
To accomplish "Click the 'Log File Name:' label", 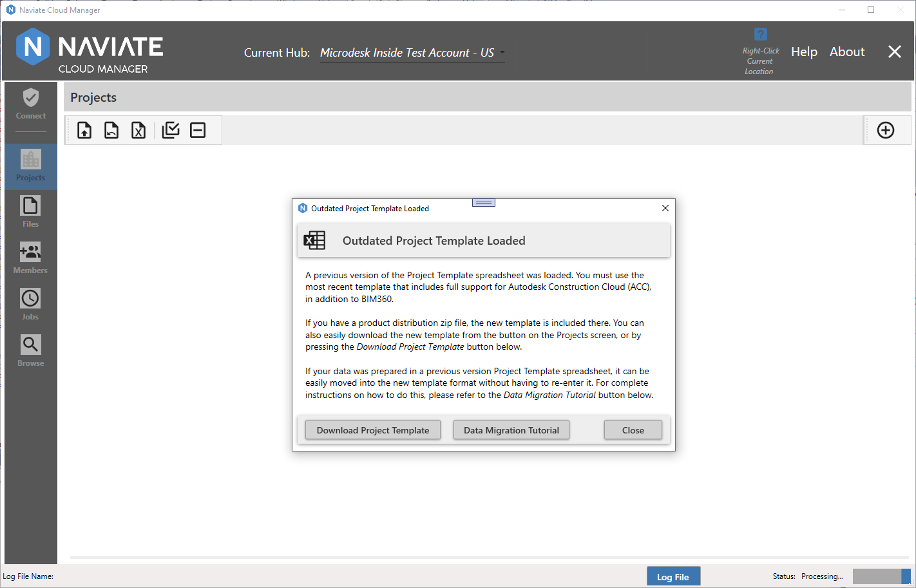I will 28,576.
